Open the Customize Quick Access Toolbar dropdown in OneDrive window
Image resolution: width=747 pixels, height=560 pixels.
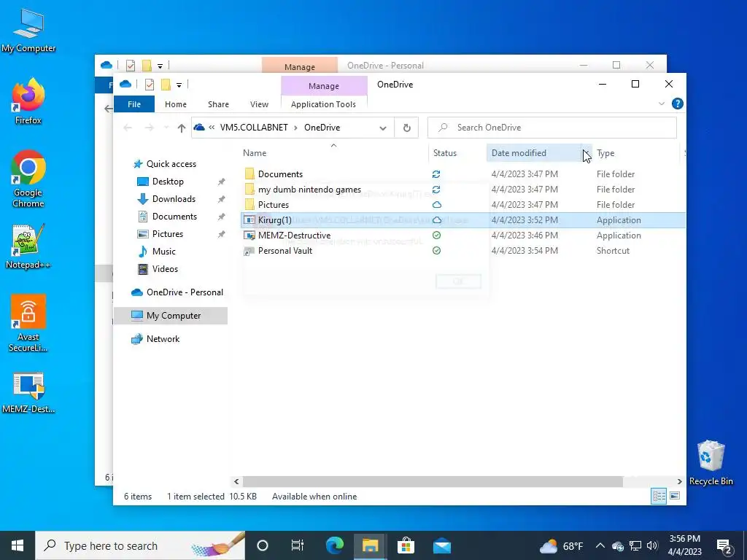179,85
